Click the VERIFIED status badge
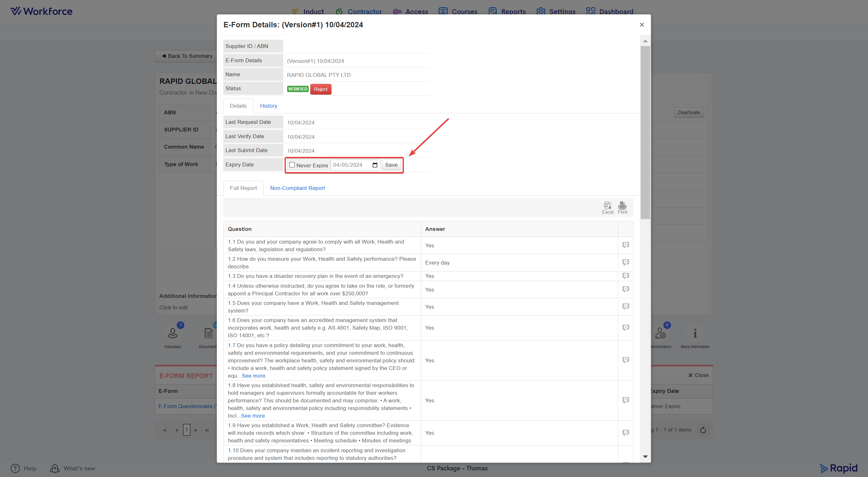The width and height of the screenshot is (868, 477). 297,89
